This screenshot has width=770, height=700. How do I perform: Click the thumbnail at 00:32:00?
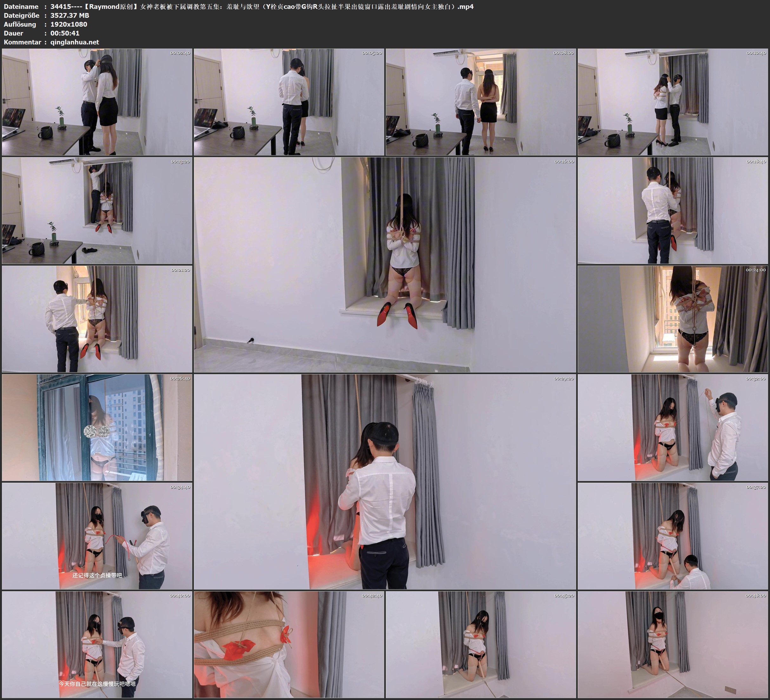point(673,427)
